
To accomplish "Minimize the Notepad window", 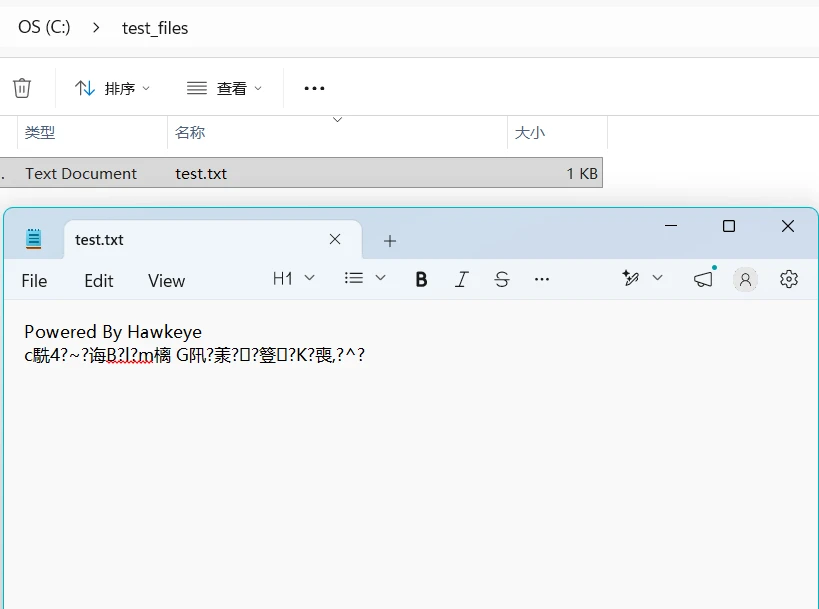I will click(671, 226).
